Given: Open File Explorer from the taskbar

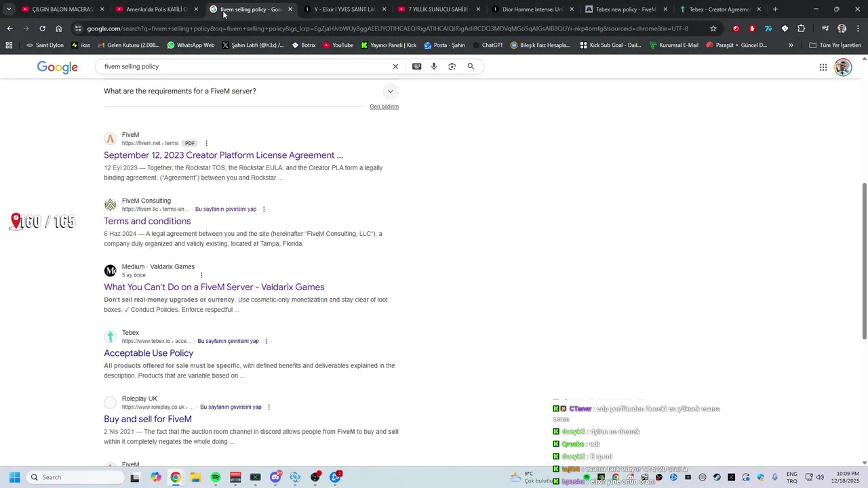Looking at the screenshot, I should (x=195, y=477).
